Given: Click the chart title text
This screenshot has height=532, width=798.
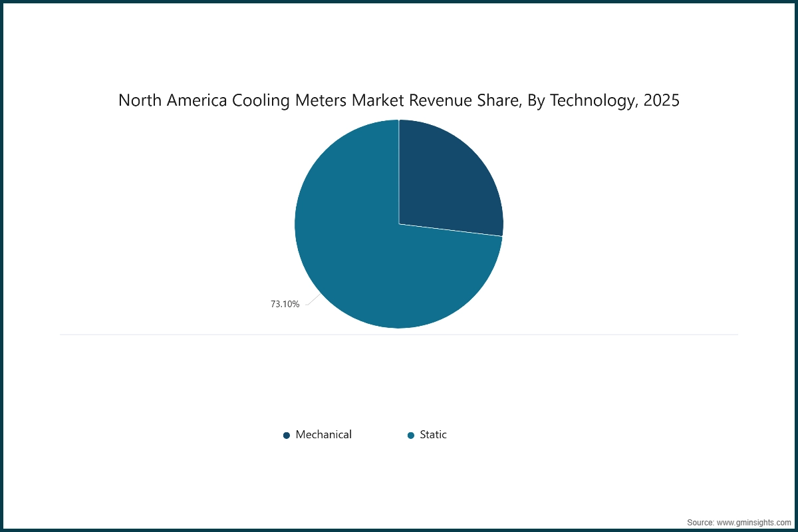Looking at the screenshot, I should pyautogui.click(x=399, y=100).
